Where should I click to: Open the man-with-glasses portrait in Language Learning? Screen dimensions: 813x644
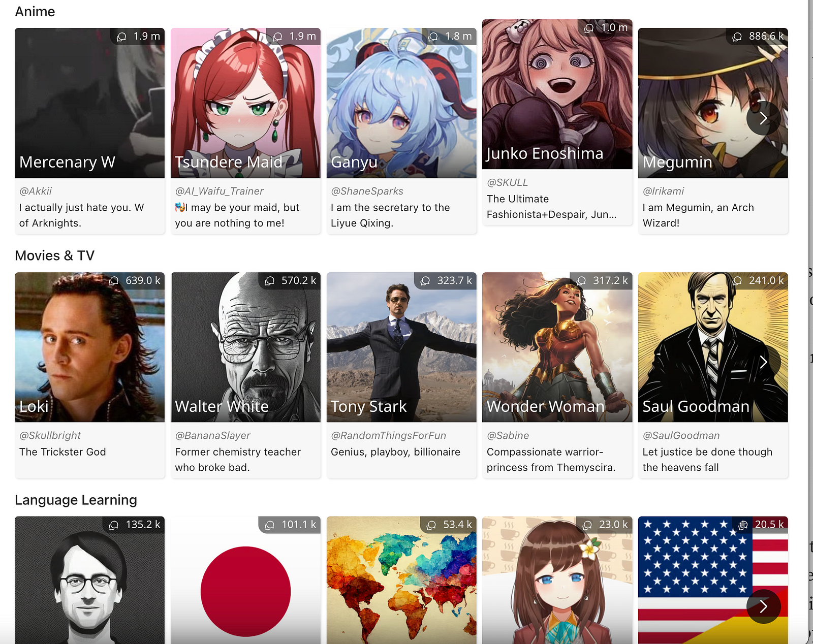click(x=89, y=580)
